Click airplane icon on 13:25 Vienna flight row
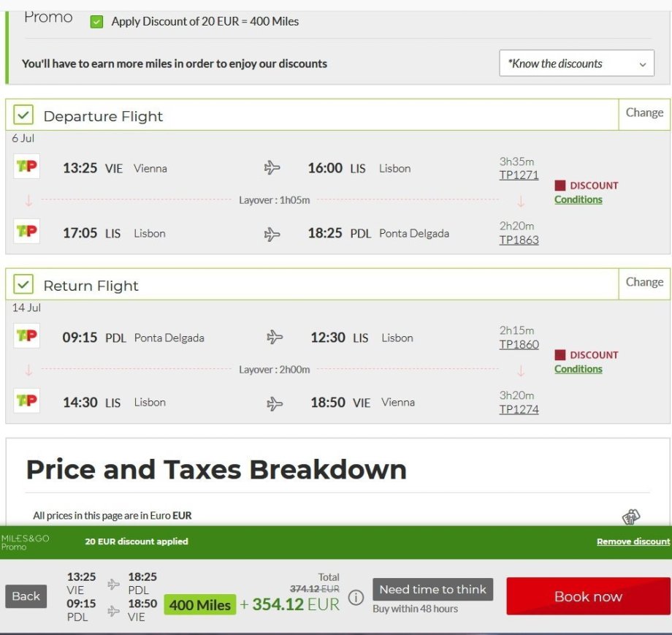The image size is (672, 635). click(x=272, y=168)
